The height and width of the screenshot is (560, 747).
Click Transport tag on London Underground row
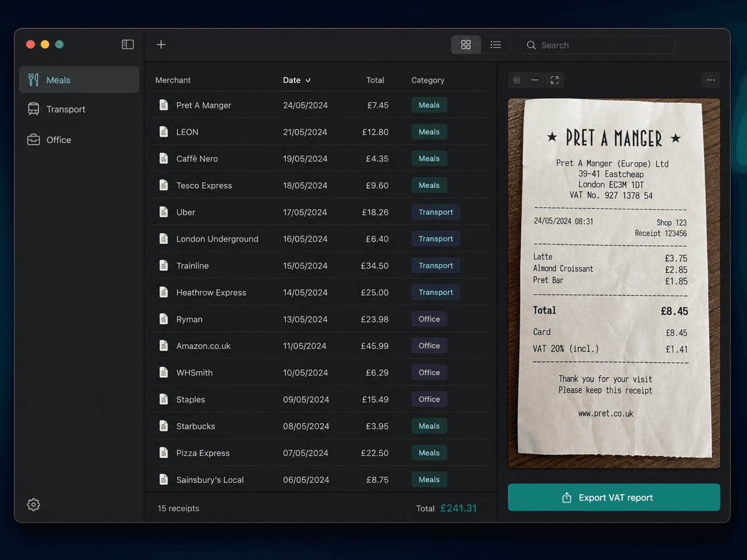pos(436,239)
